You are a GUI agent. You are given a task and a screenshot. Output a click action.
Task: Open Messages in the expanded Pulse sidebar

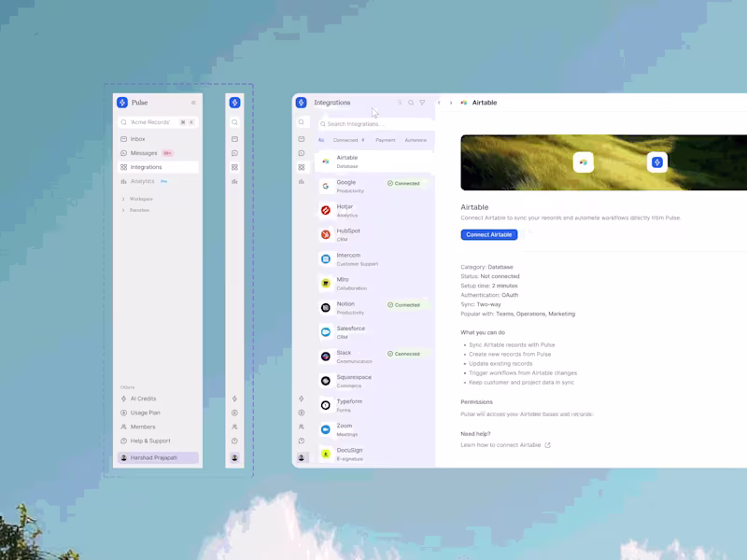click(x=158, y=153)
